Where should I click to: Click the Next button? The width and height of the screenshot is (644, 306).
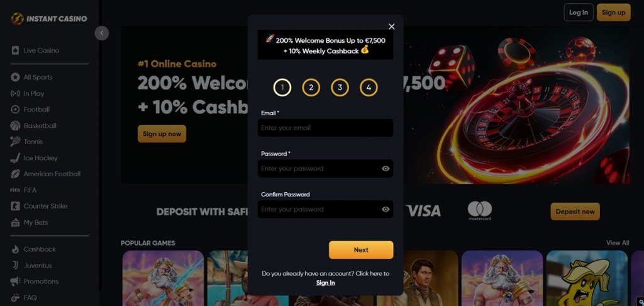tap(361, 250)
